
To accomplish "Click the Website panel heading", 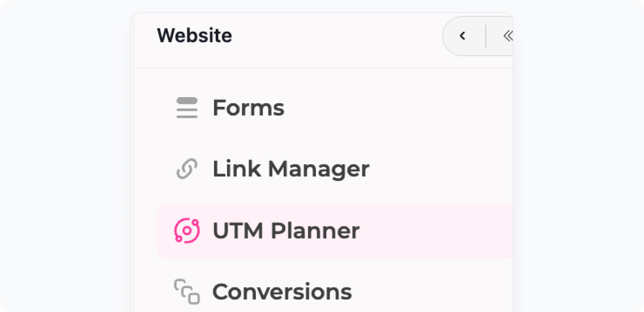I will [194, 35].
